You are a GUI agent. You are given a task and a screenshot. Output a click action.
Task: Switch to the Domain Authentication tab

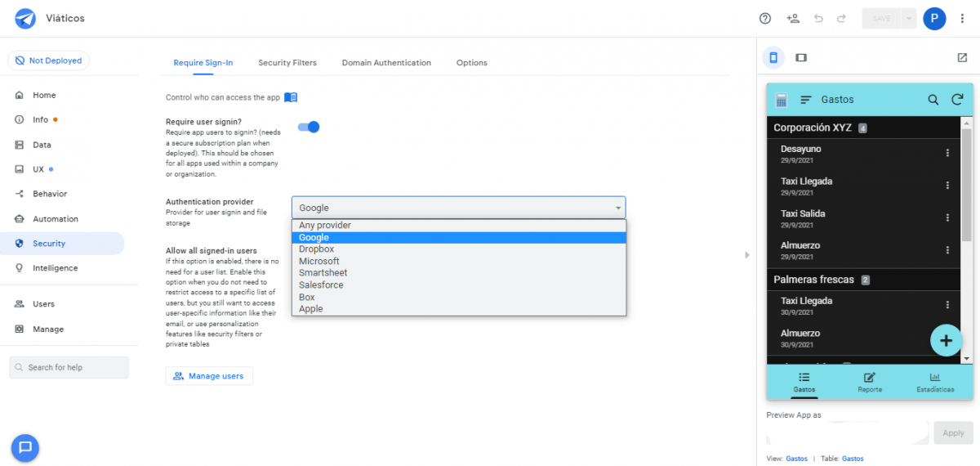[386, 63]
